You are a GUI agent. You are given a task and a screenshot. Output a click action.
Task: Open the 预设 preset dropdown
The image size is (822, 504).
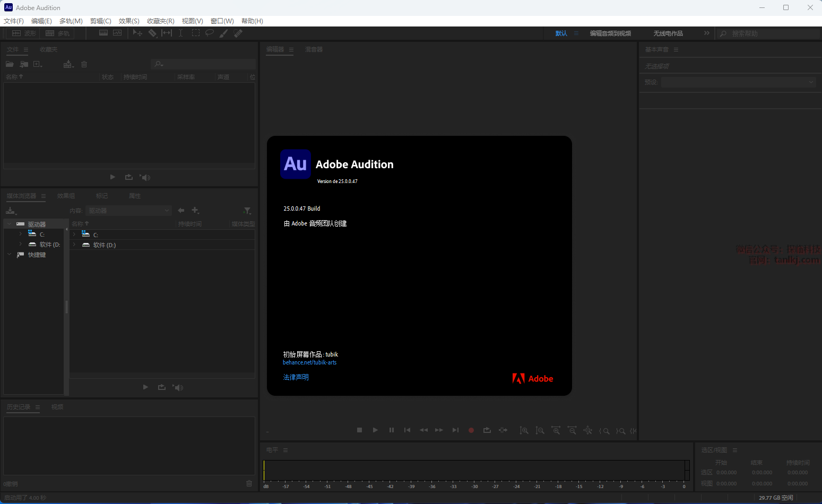(x=738, y=82)
